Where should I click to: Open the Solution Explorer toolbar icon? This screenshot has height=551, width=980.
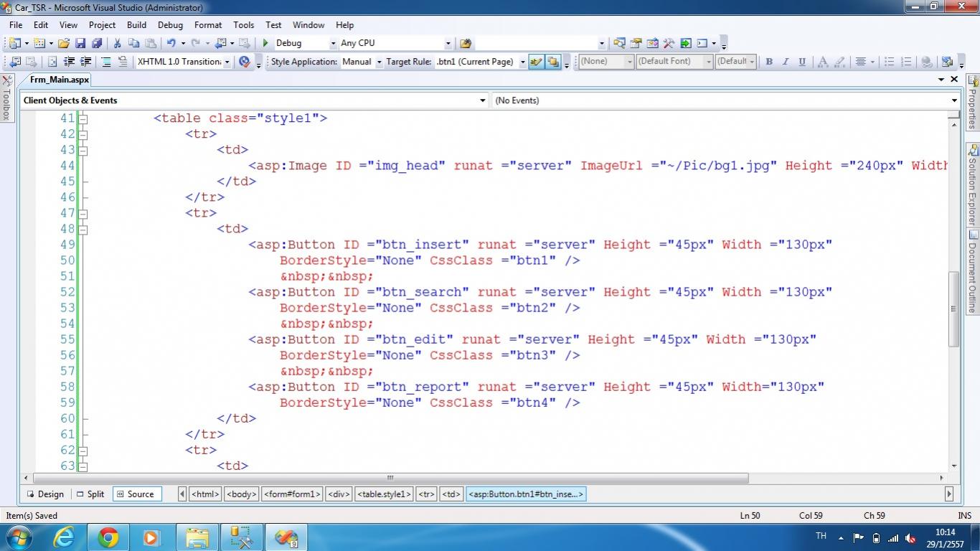coord(619,43)
